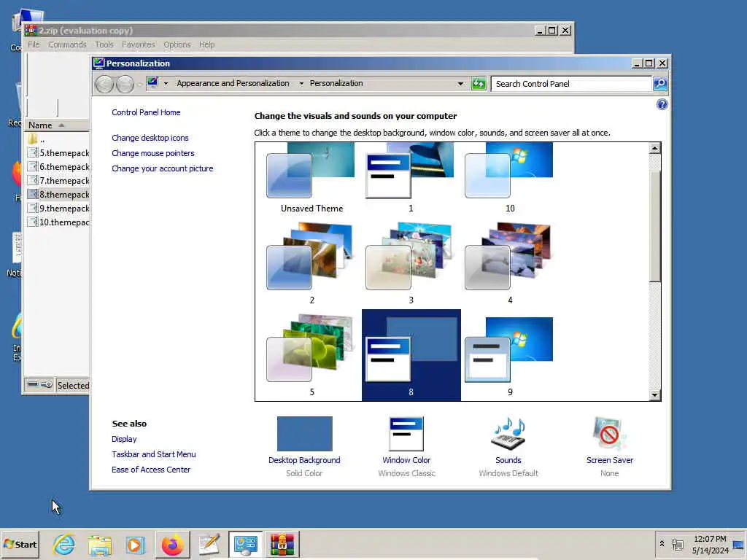Image resolution: width=747 pixels, height=560 pixels.
Task: Select 9.themepack file in WinRAR
Action: point(58,208)
